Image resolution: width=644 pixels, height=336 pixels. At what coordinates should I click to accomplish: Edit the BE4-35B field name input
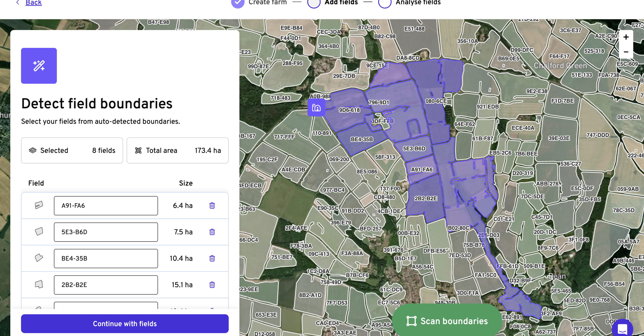pos(106,258)
